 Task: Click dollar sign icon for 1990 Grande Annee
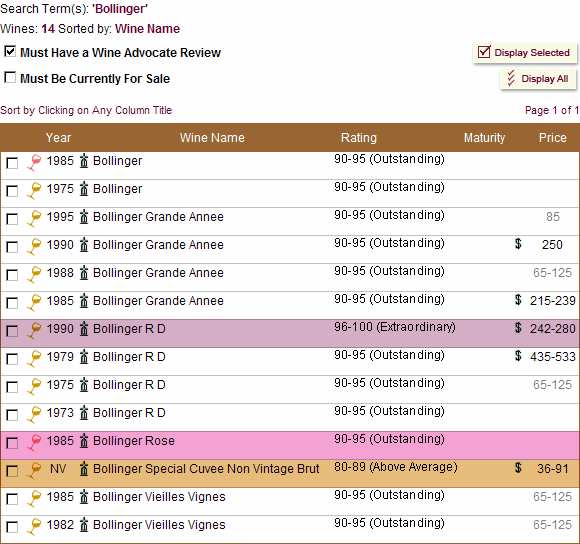(518, 244)
